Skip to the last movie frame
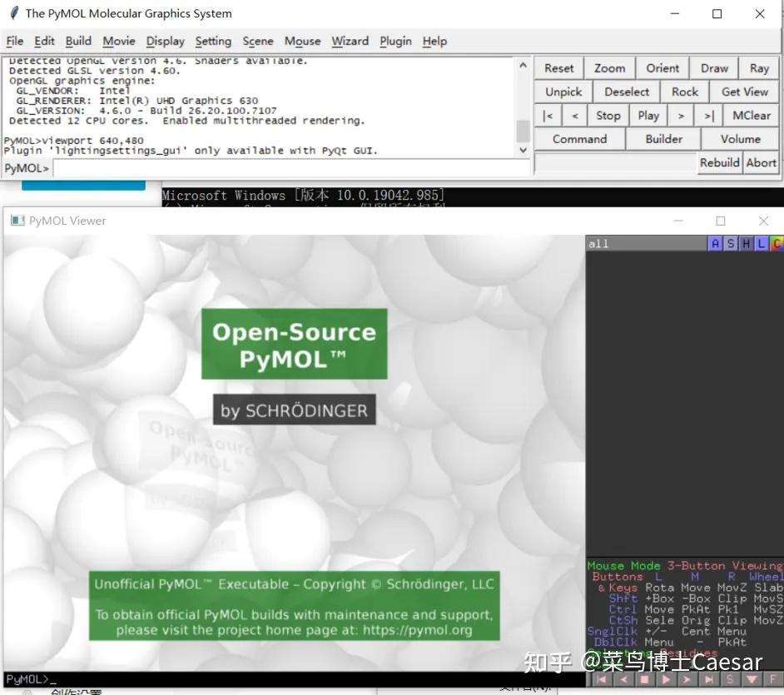 [x=708, y=679]
